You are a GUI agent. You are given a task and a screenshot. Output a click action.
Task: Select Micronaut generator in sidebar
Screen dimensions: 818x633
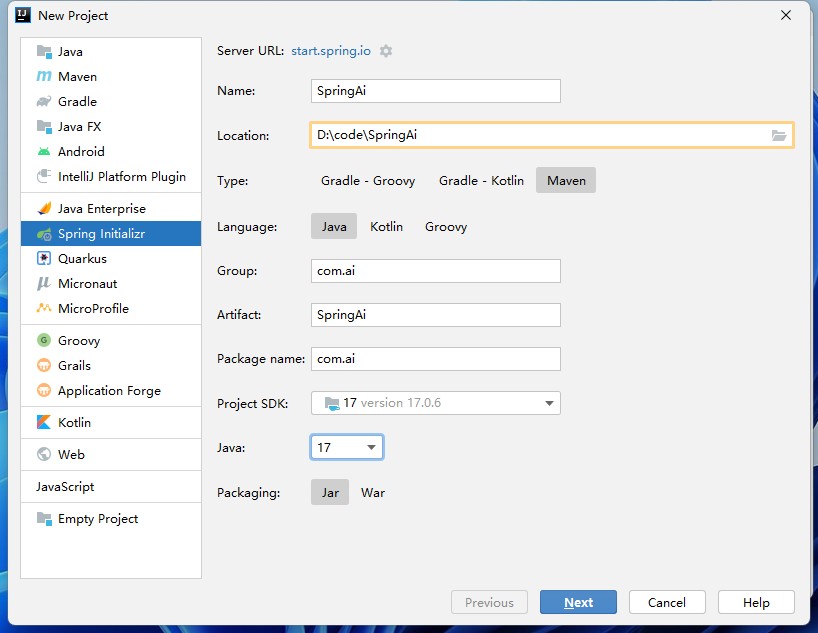[x=111, y=283]
